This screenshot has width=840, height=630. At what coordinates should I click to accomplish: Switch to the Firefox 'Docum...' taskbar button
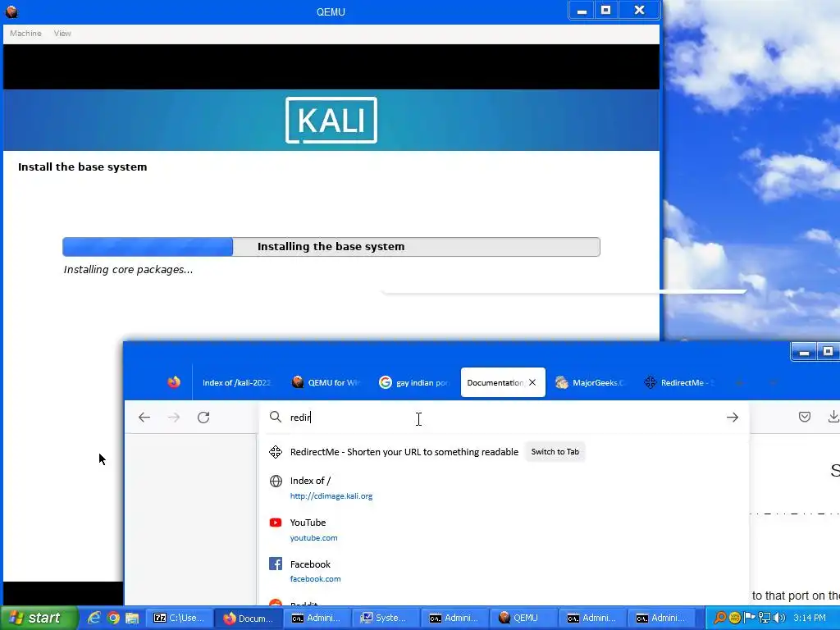coord(249,618)
